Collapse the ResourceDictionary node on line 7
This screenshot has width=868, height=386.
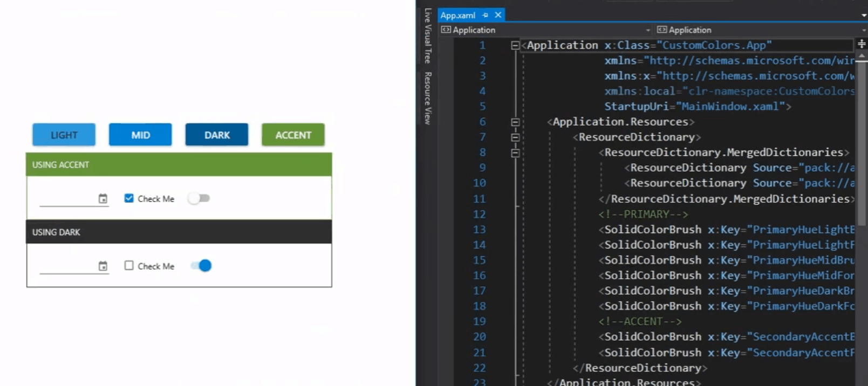515,137
